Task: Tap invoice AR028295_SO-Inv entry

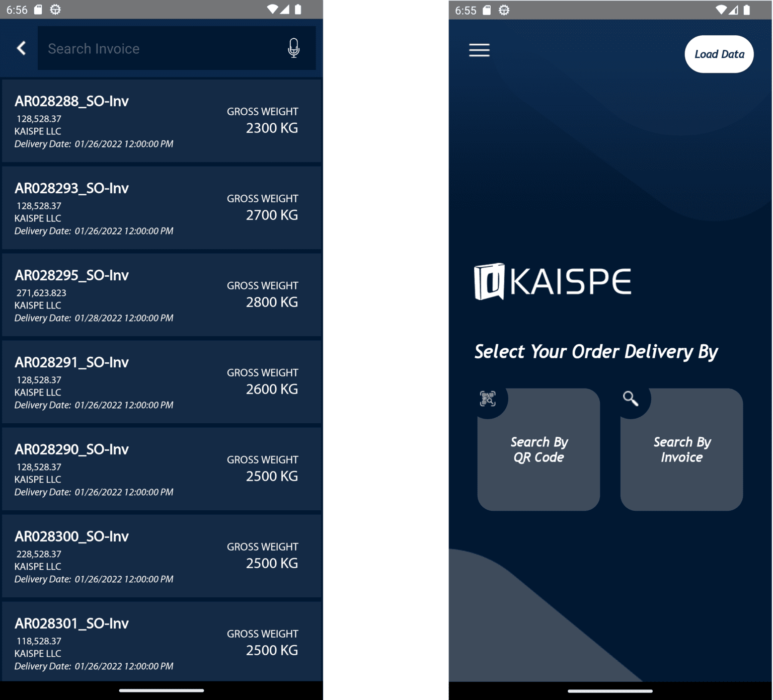Action: pyautogui.click(x=161, y=295)
